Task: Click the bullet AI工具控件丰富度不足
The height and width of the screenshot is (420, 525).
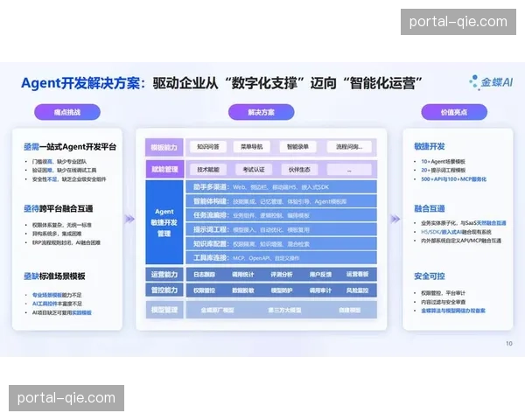Action: tap(57, 304)
